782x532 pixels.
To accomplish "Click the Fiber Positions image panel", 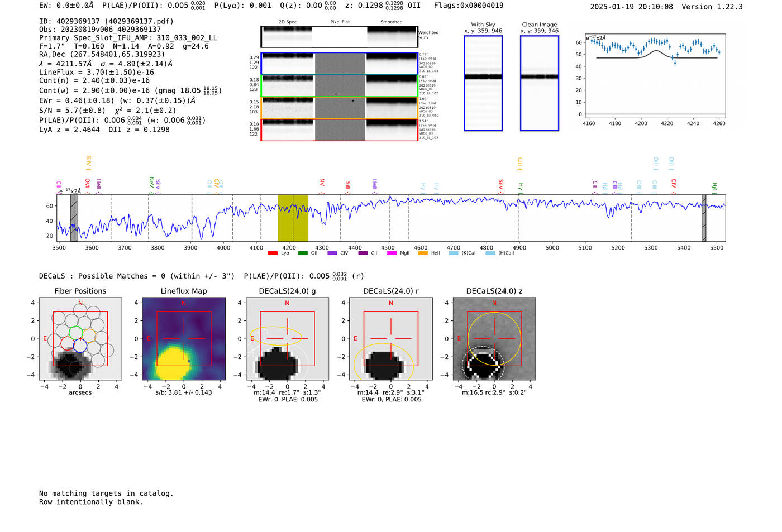I will coord(80,338).
